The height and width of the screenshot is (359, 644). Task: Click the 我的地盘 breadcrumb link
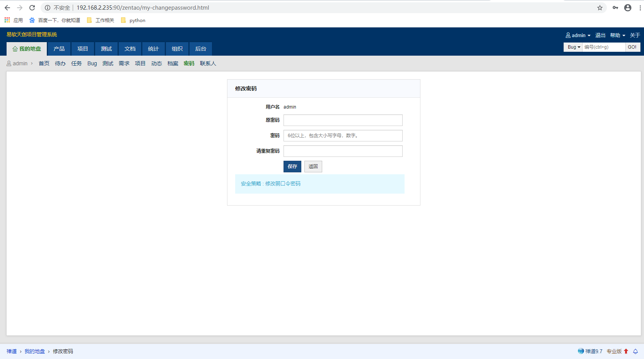[35, 351]
